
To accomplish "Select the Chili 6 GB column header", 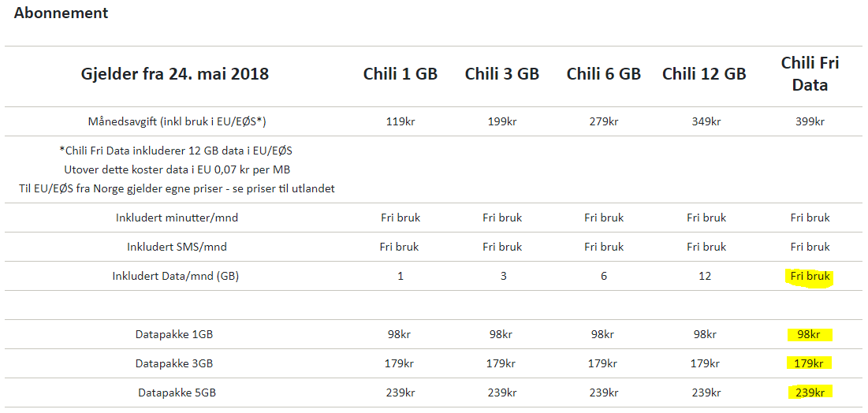I will [603, 73].
